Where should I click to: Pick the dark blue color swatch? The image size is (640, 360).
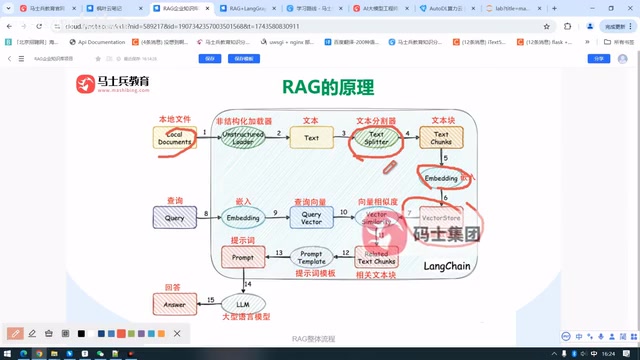101,333
